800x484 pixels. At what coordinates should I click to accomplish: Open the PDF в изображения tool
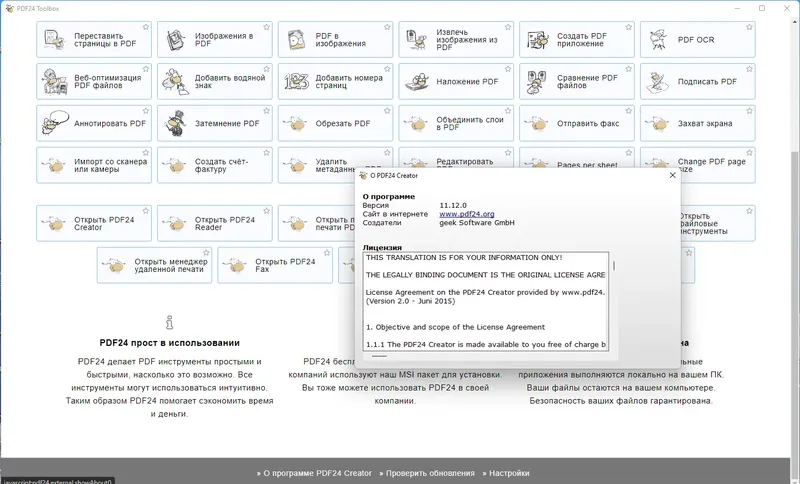335,40
